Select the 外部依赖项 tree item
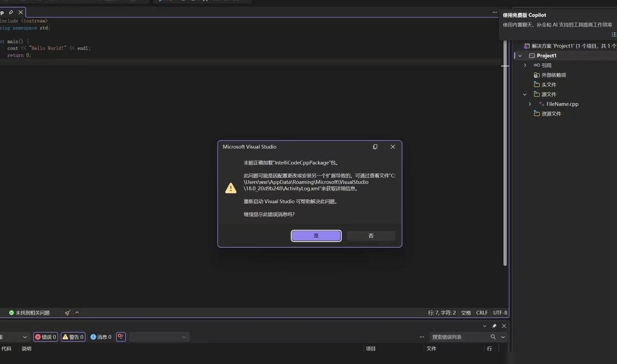The width and height of the screenshot is (617, 364). pyautogui.click(x=554, y=75)
